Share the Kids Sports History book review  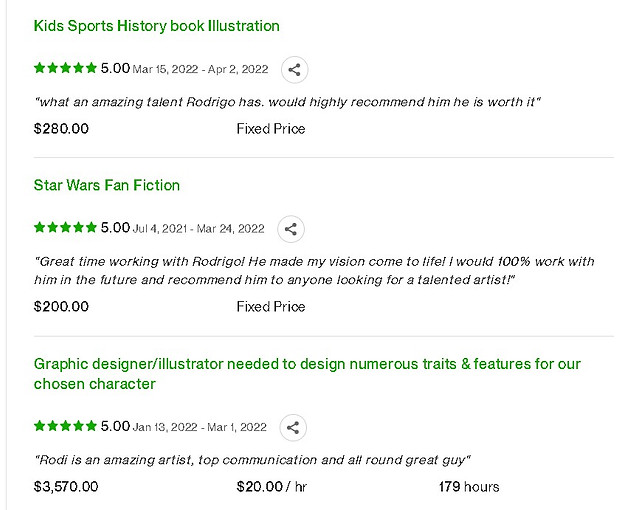pos(294,70)
